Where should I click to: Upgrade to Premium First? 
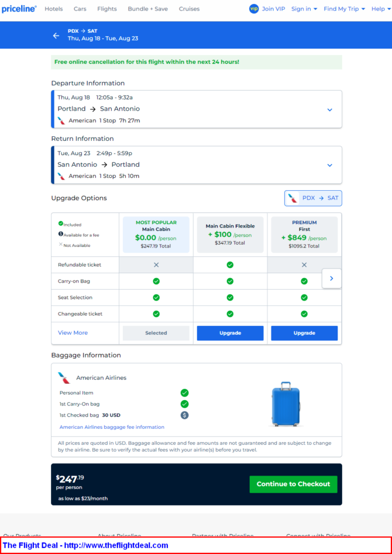304,333
